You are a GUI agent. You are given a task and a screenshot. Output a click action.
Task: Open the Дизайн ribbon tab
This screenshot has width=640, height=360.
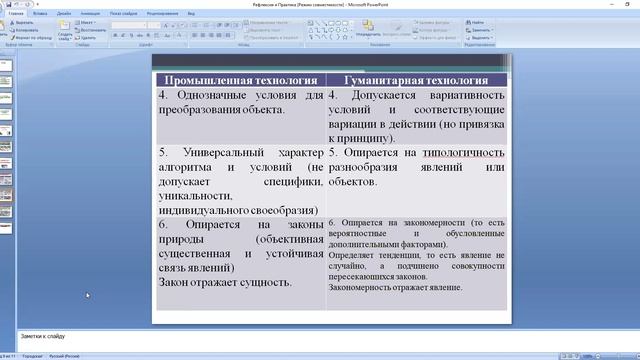64,13
